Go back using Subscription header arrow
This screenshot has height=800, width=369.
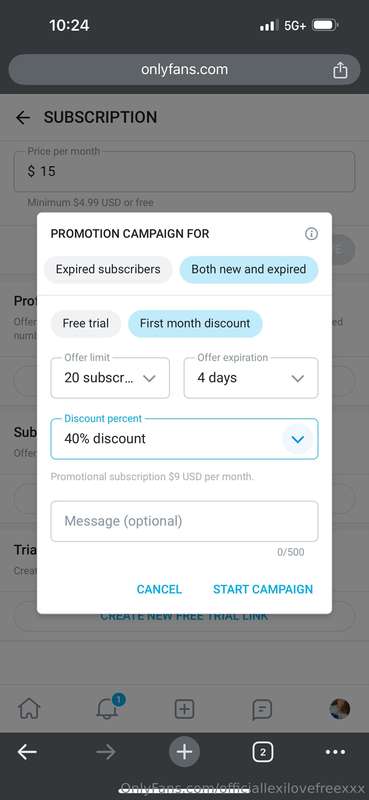(x=23, y=118)
